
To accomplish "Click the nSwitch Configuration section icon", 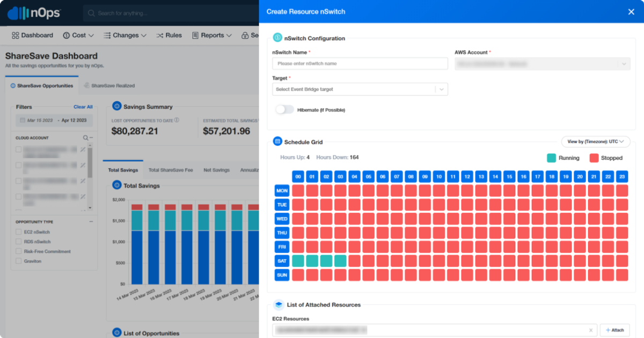I will [277, 38].
